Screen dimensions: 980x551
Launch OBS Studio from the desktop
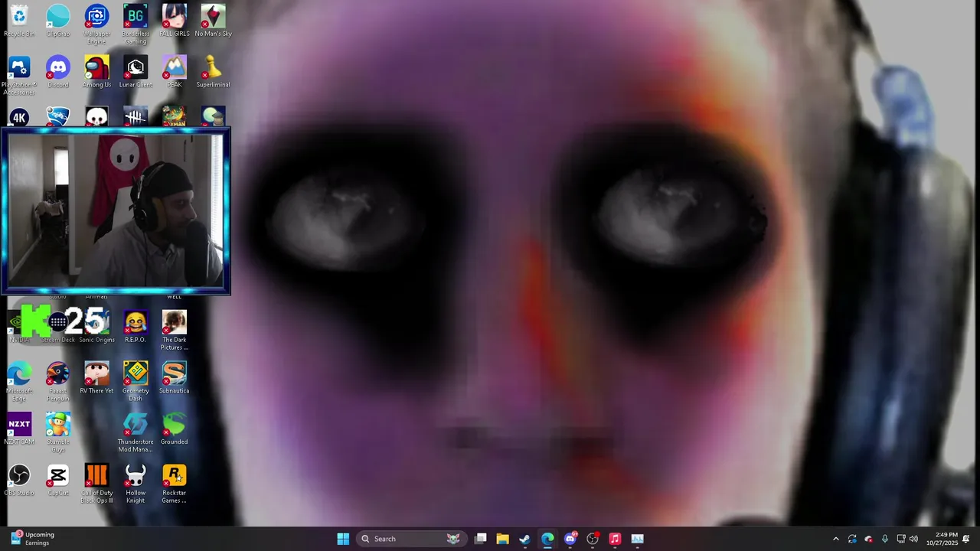(19, 480)
